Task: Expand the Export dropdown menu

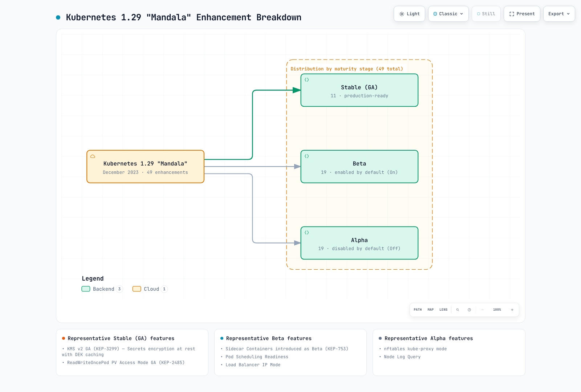Action: [x=559, y=14]
